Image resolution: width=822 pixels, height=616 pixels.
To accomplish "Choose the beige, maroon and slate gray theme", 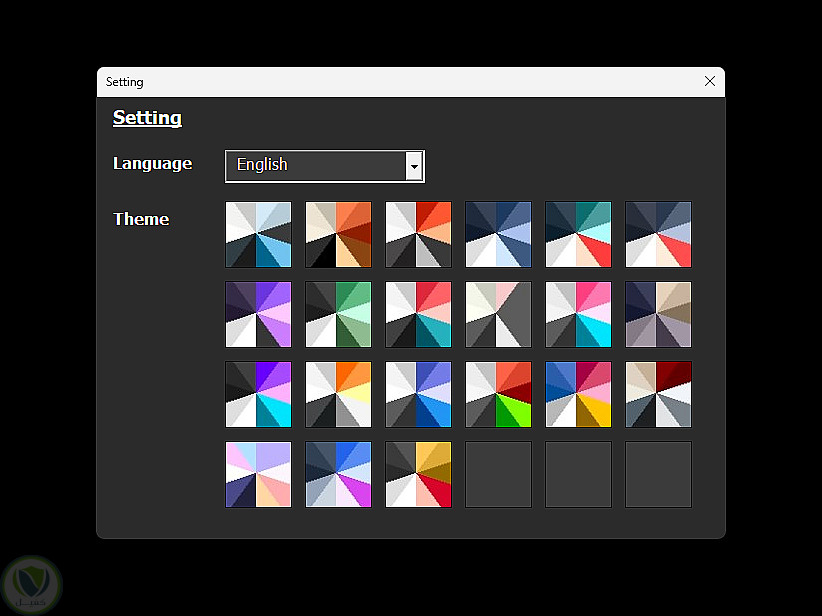I will [x=658, y=394].
